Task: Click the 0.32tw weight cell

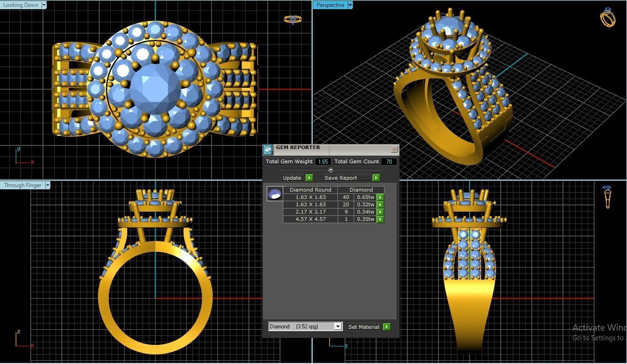Action: click(366, 204)
